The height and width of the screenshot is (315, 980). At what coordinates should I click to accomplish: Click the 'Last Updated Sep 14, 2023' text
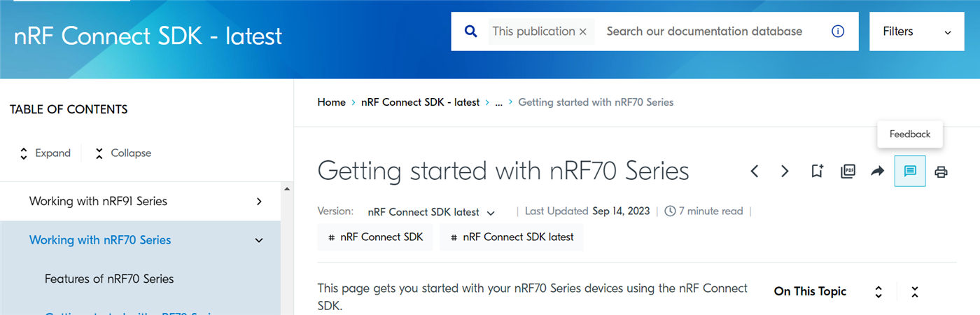click(x=587, y=211)
